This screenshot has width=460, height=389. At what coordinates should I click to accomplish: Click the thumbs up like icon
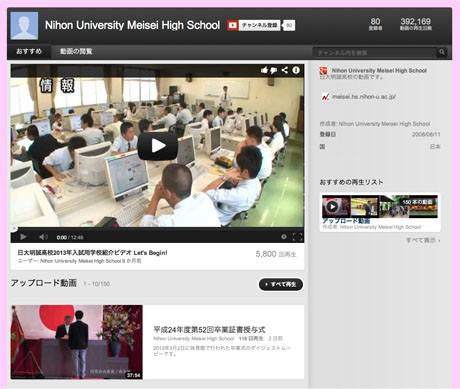pyautogui.click(x=264, y=70)
